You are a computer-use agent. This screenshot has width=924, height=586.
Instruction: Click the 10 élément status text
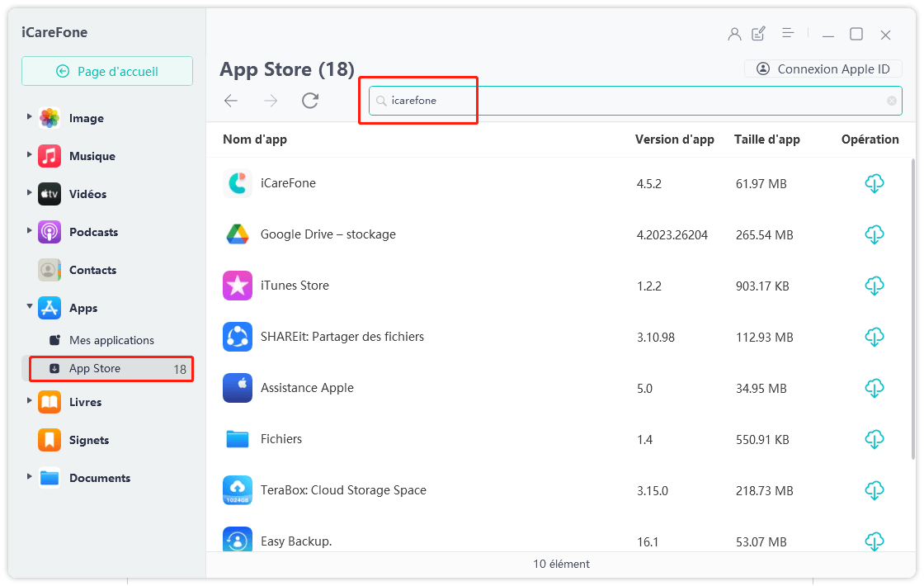(x=561, y=565)
